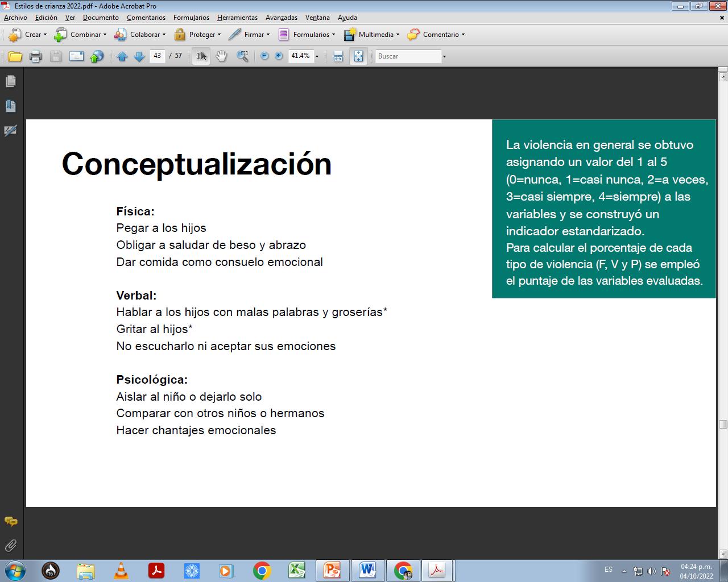Open the Bookmarks navigation panel
Viewport: 728px width, 582px height.
[10, 106]
